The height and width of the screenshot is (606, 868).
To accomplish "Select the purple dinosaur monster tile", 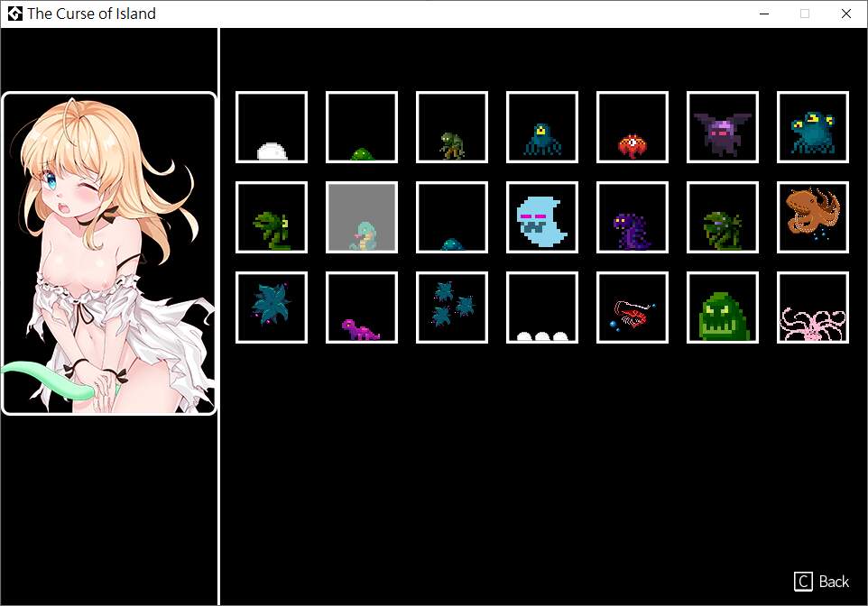I will pos(362,308).
